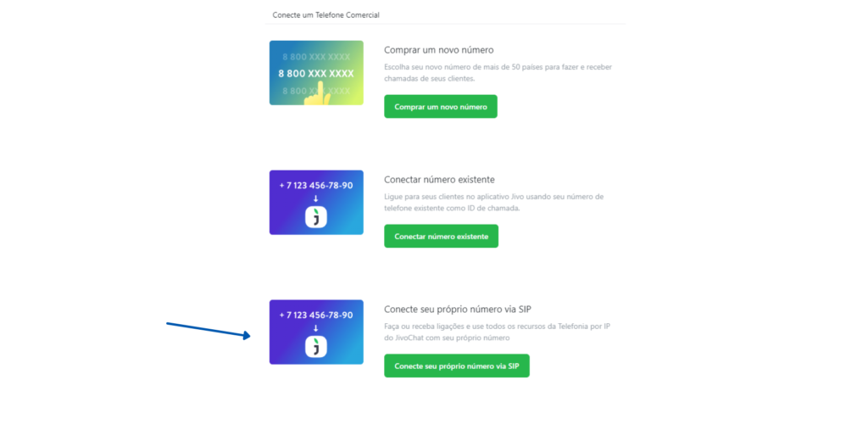Click the down arrow in existing-number card image
Image resolution: width=868 pixels, height=430 pixels.
tap(316, 198)
